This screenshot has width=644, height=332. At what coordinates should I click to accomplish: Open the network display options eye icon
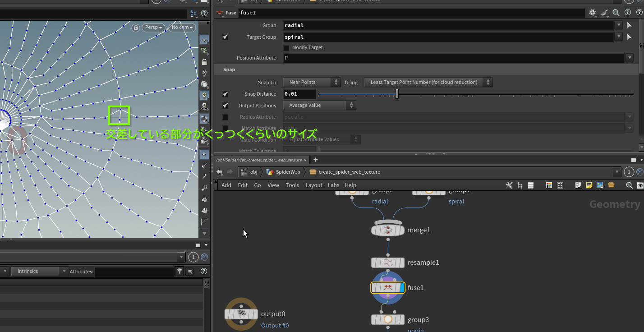(640, 185)
